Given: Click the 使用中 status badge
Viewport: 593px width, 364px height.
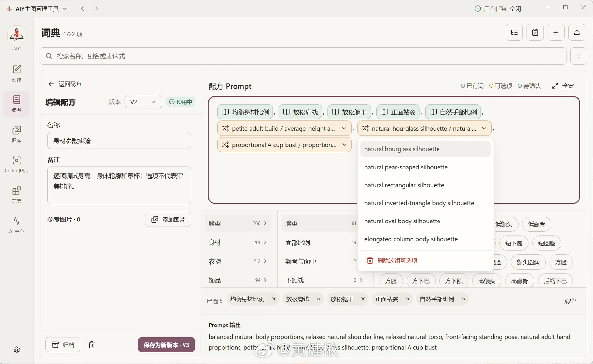Looking at the screenshot, I should point(181,102).
